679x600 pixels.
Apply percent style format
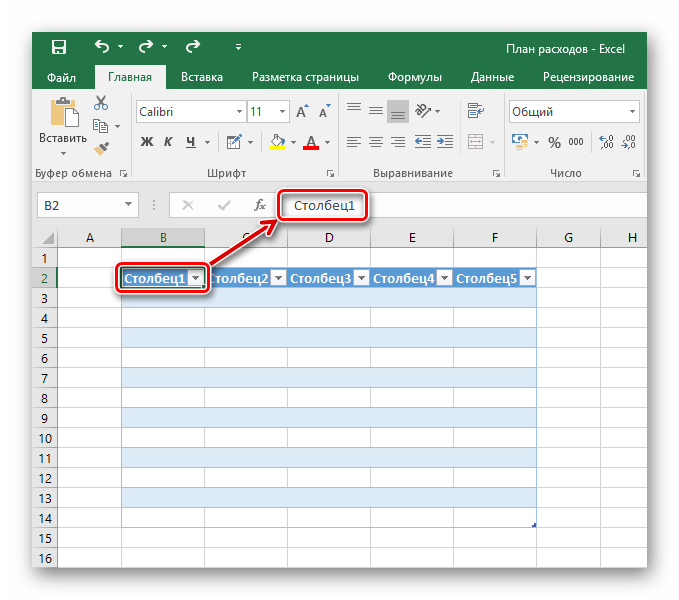pyautogui.click(x=554, y=142)
